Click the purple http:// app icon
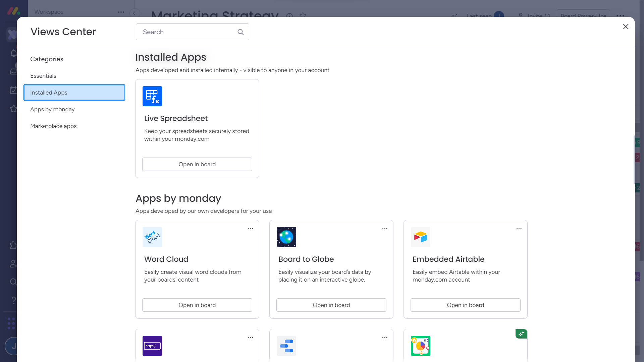 152,346
